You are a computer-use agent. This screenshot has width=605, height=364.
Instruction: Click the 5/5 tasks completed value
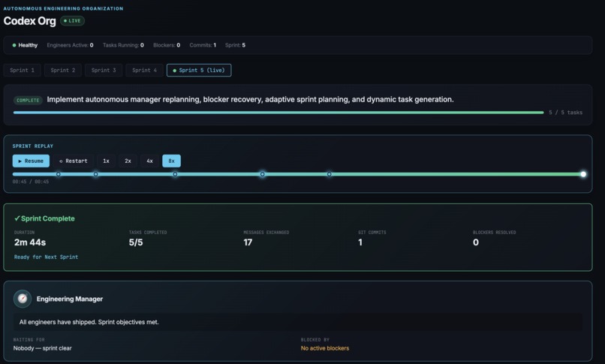click(136, 242)
